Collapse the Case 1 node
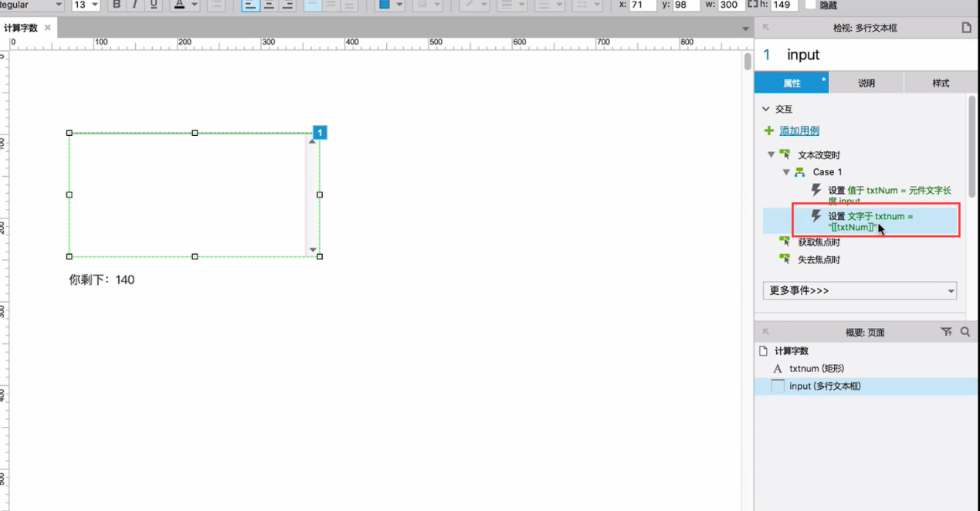The width and height of the screenshot is (980, 511). (x=786, y=172)
